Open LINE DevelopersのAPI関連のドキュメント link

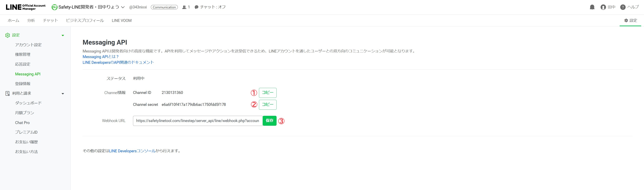(x=118, y=62)
